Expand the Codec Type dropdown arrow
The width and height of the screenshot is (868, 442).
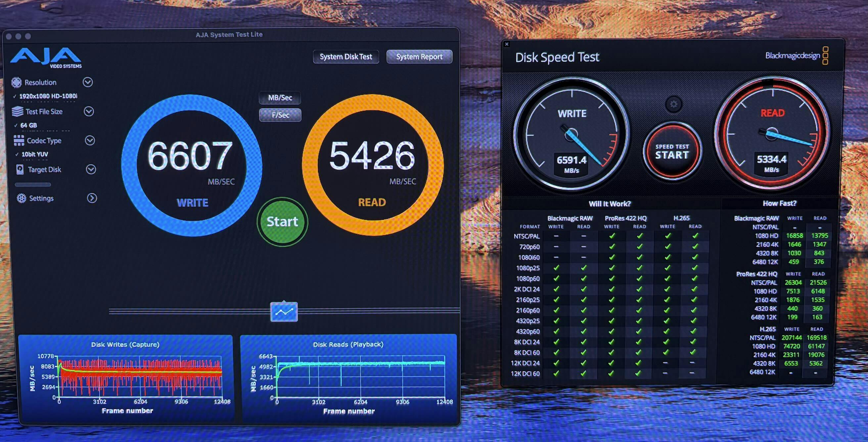(x=90, y=141)
